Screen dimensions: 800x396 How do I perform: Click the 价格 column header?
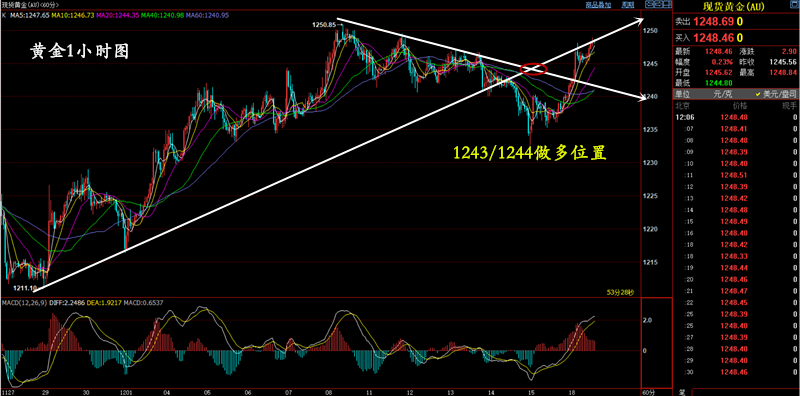(740, 106)
